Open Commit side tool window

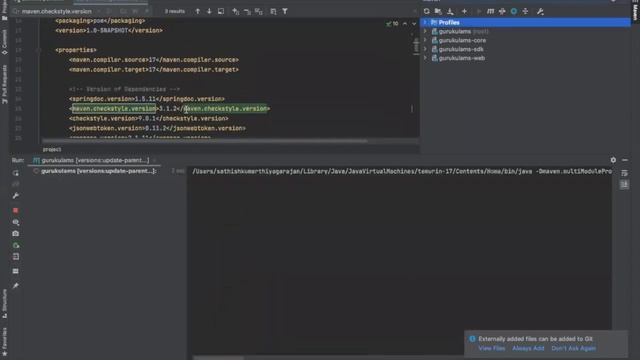[x=4, y=42]
